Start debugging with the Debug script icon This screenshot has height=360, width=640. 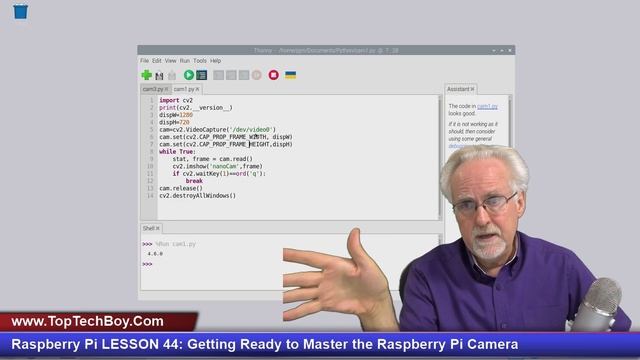(x=202, y=75)
